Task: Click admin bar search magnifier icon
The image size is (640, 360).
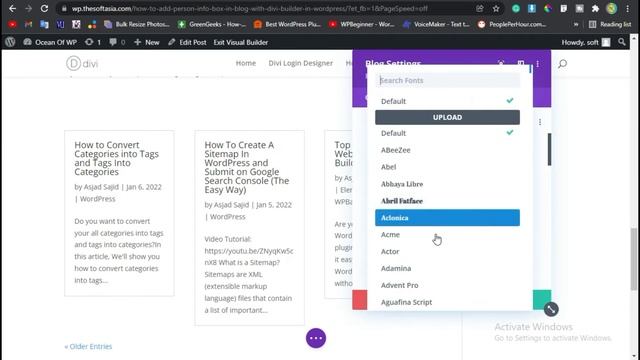Action: (622, 42)
